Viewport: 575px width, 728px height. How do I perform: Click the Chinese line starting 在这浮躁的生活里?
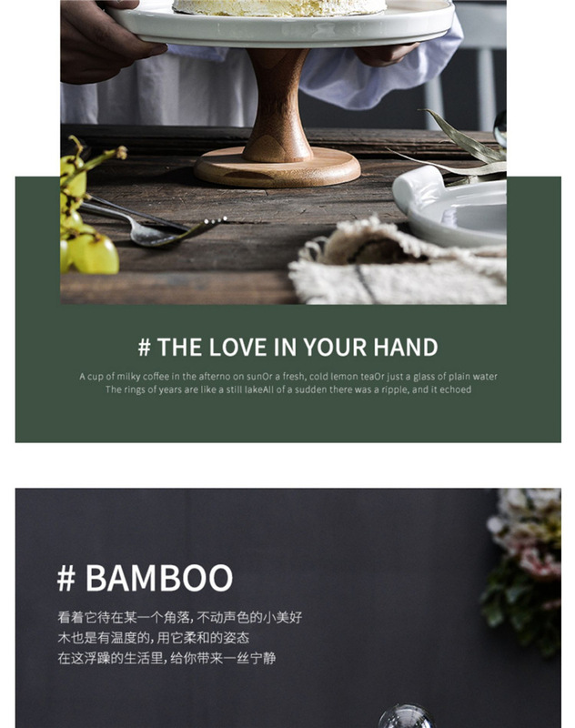(166, 658)
